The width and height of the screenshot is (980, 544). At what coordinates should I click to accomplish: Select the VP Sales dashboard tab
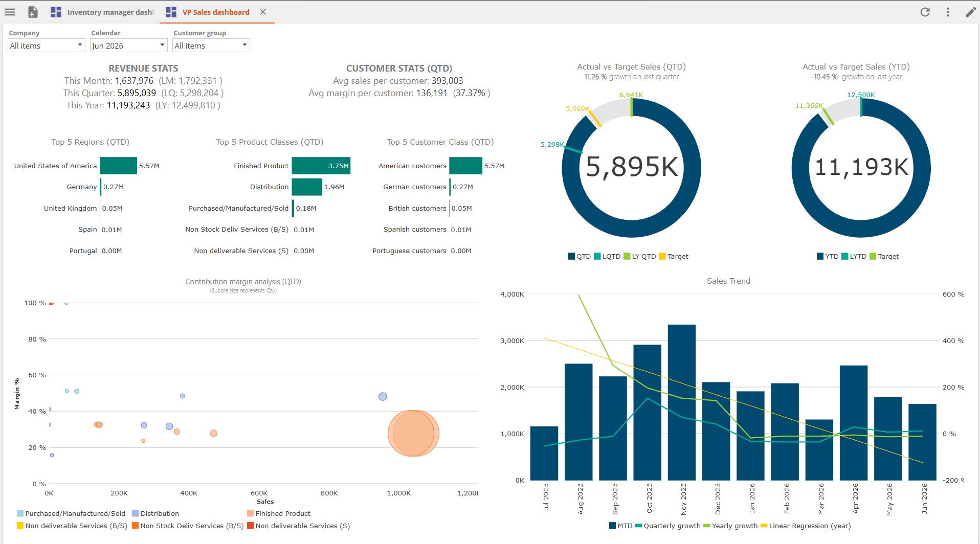216,12
